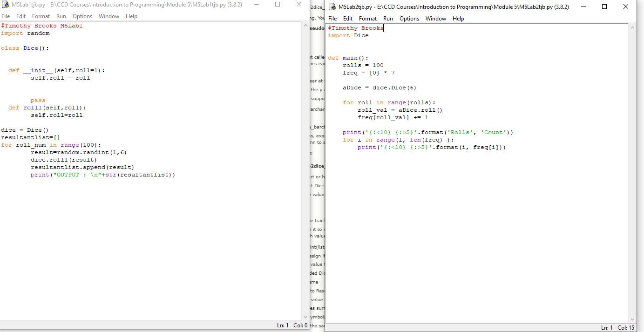The width and height of the screenshot is (644, 332).
Task: Click the IDLE icon in M5Lab2tjb.py title bar
Action: pos(332,7)
